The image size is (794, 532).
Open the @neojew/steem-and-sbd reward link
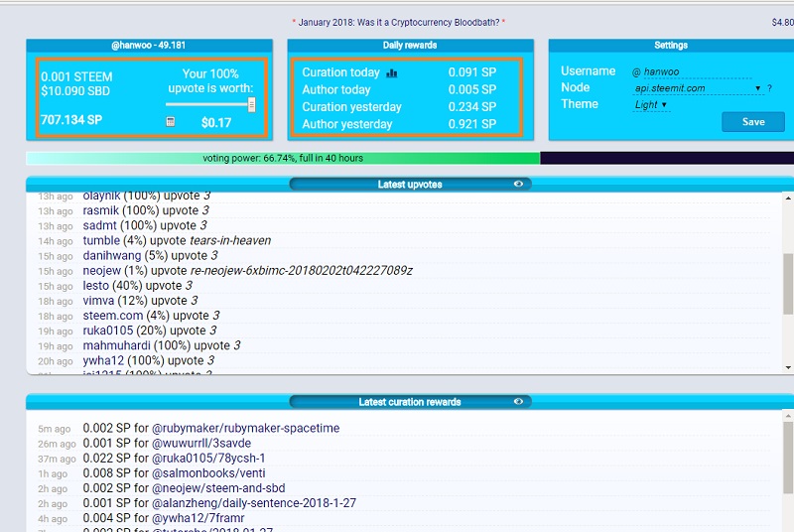218,488
